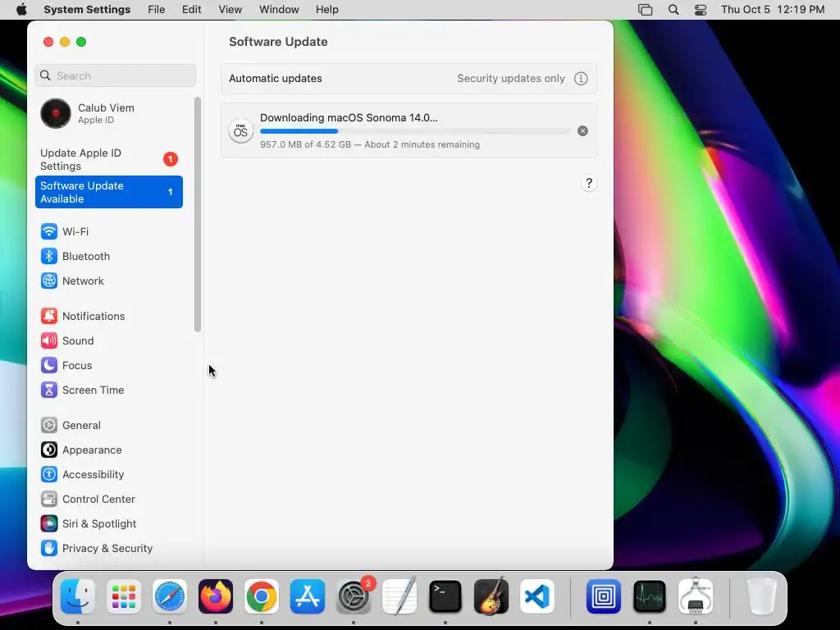840x630 pixels.
Task: Click Stage Manager icon in menu bar
Action: (646, 10)
